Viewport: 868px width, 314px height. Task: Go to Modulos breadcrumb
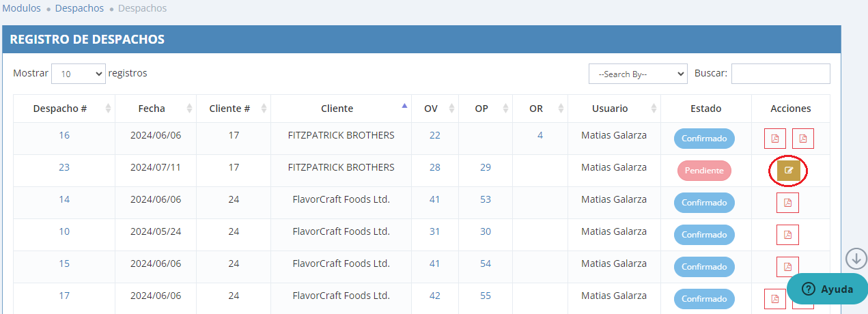21,8
